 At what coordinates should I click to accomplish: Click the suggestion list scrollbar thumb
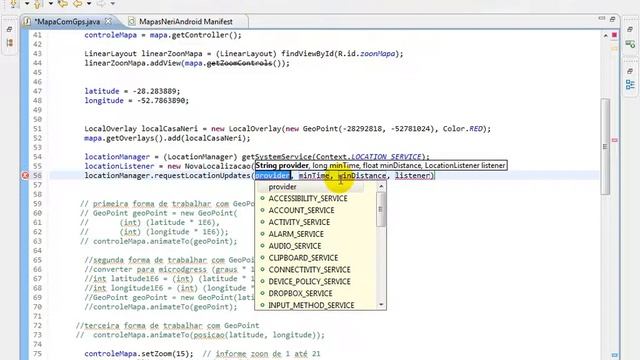[x=381, y=209]
